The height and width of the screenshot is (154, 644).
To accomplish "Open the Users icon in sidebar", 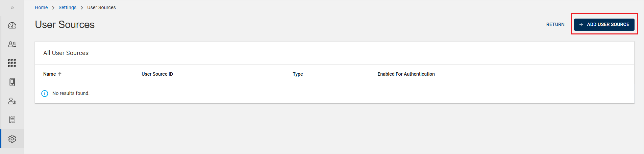I will [x=12, y=44].
